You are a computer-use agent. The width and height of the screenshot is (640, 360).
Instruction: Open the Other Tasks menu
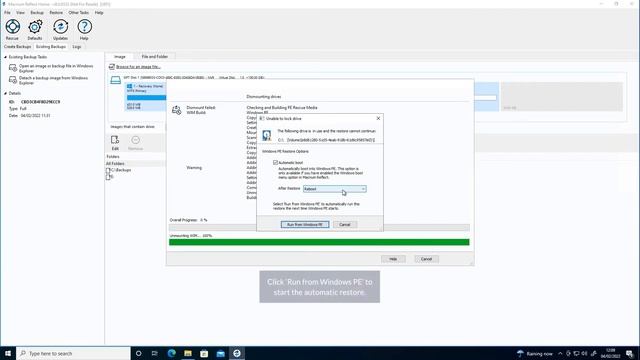click(x=78, y=13)
